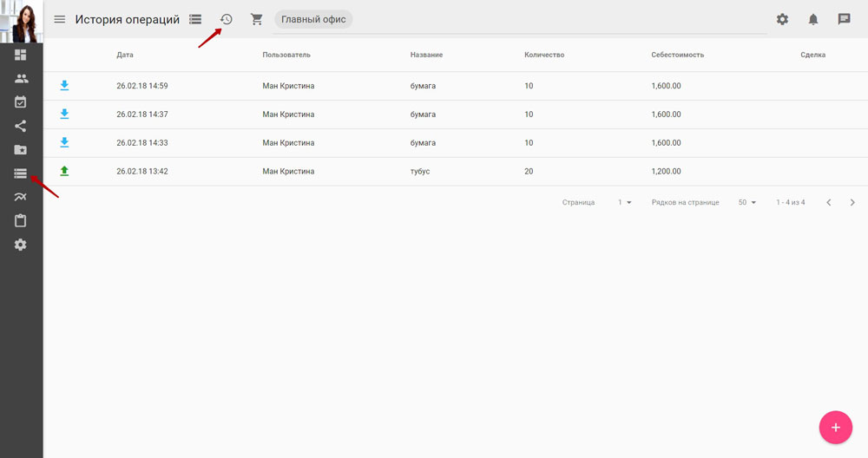Open the operations history clock icon

(226, 19)
